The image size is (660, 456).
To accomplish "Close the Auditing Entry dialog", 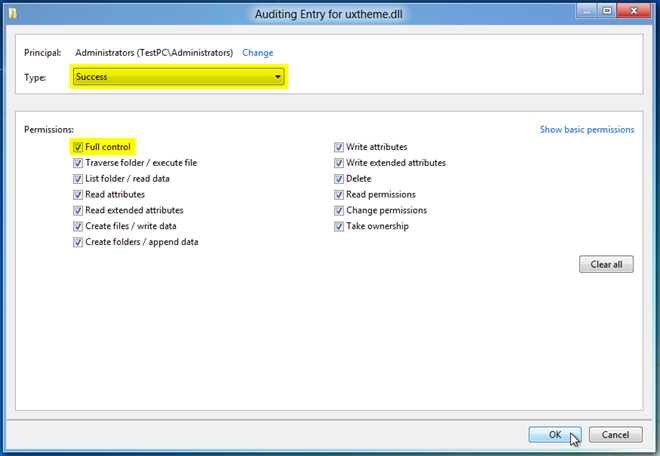I will pos(634,11).
